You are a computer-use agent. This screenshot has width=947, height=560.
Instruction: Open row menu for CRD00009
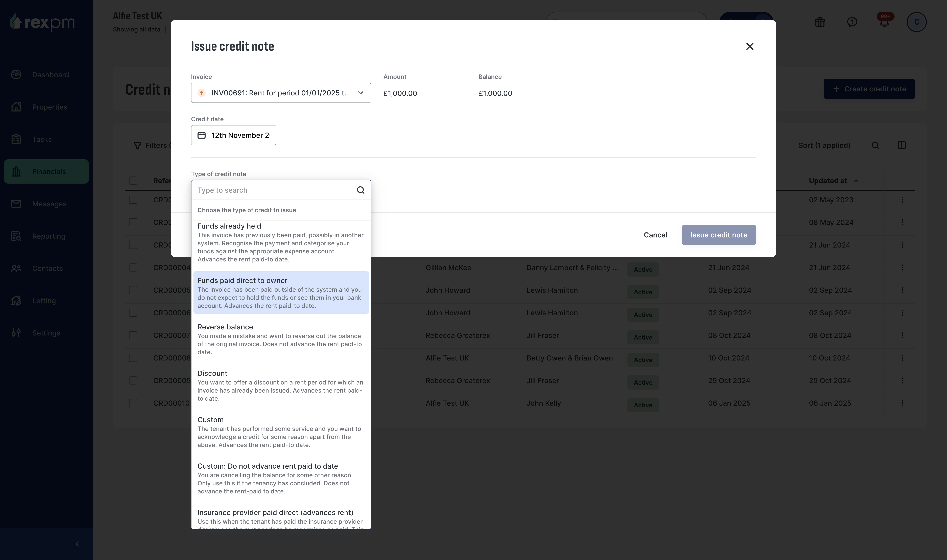coord(902,380)
